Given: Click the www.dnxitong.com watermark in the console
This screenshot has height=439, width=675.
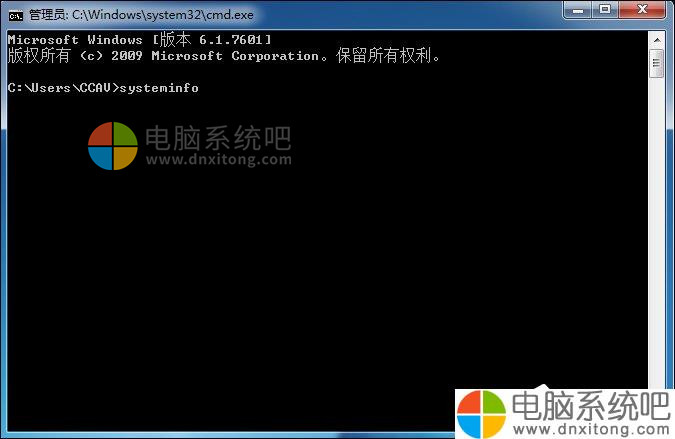Looking at the screenshot, I should (x=219, y=159).
